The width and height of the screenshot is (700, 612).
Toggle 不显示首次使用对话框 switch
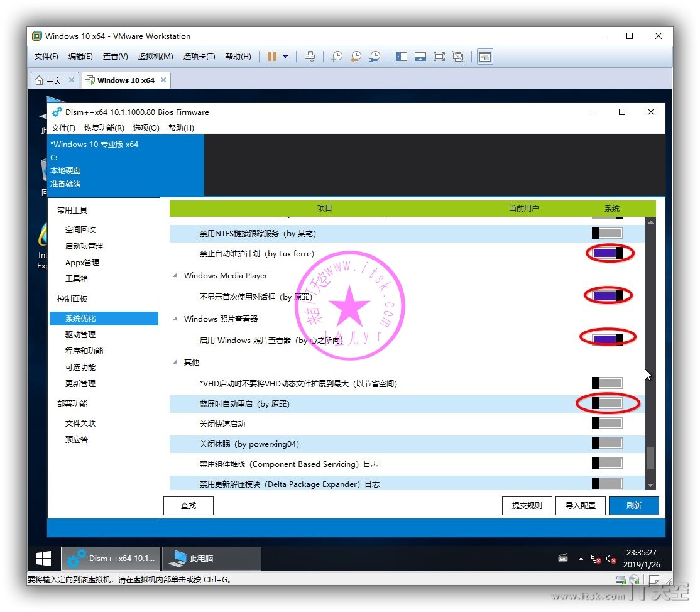[x=608, y=295]
